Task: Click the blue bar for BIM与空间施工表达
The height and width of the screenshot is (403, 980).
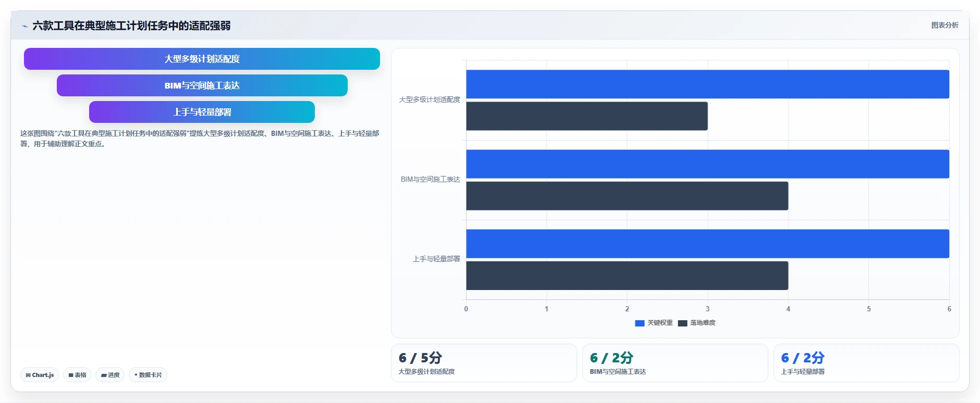Action: [x=707, y=164]
